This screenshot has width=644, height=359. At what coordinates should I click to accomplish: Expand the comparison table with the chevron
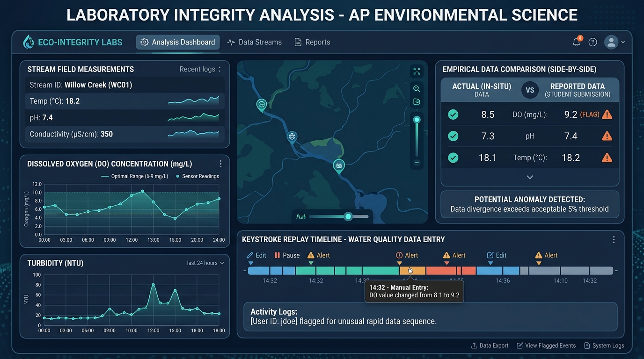pos(530,177)
